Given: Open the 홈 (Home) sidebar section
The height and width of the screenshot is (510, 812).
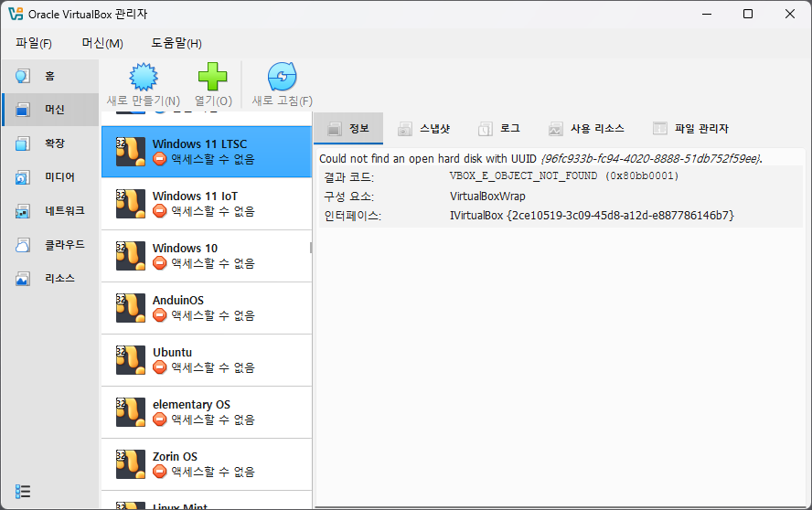Looking at the screenshot, I should pyautogui.click(x=49, y=76).
